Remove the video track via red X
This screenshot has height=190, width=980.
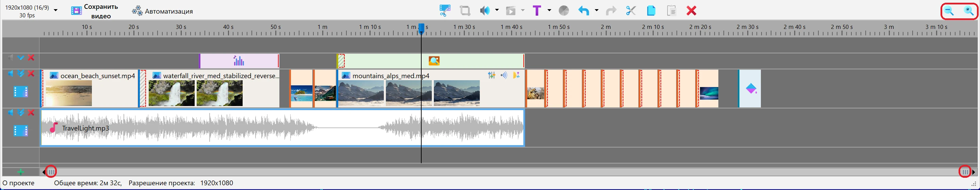pyautogui.click(x=31, y=73)
